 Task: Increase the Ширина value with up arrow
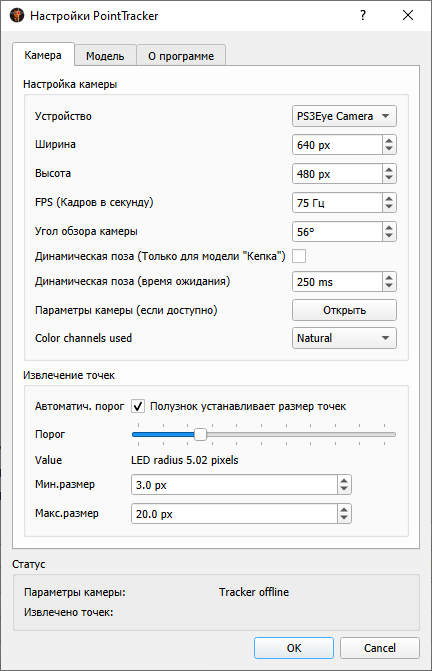(389, 140)
